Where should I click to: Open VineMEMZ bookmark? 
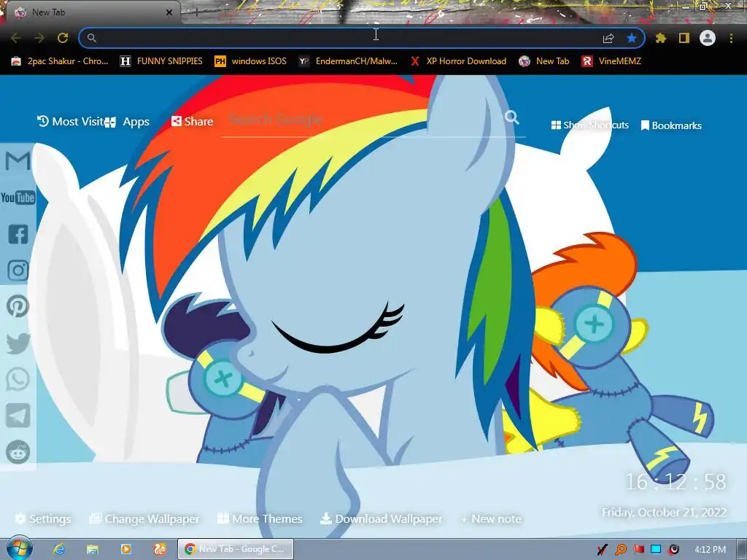612,61
